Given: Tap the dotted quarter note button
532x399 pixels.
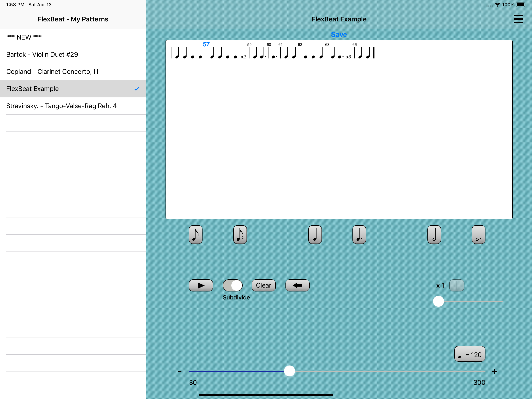Looking at the screenshot, I should click(359, 235).
